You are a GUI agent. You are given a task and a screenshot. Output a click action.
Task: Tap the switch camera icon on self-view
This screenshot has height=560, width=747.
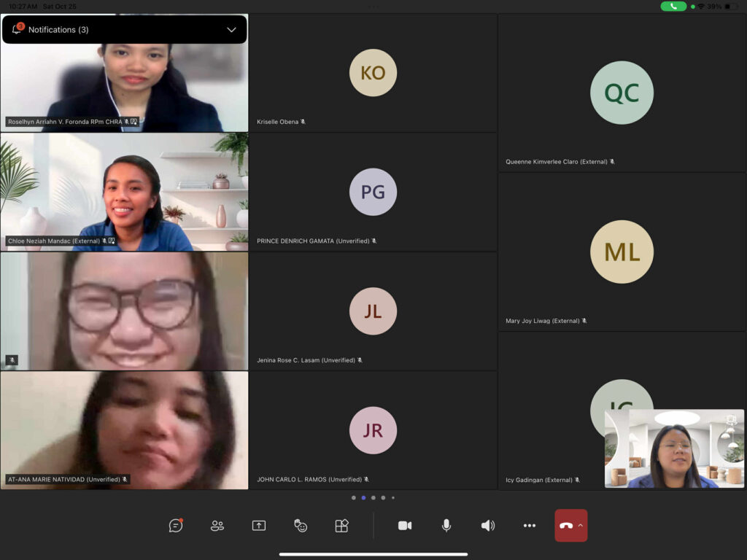click(x=731, y=420)
